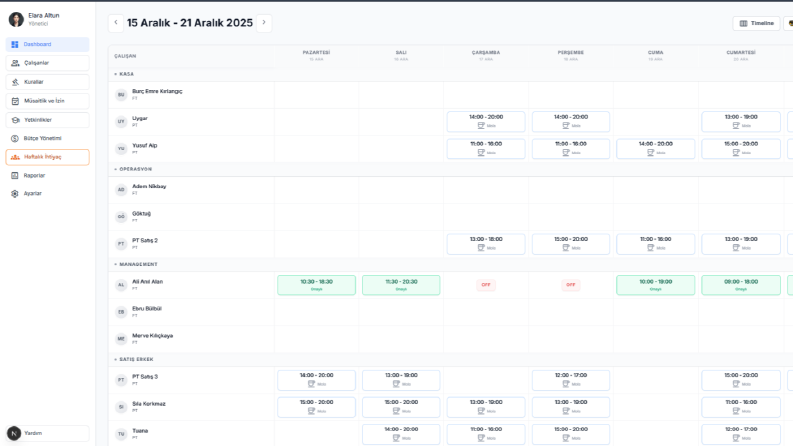Click the PAZARTESİ column header
This screenshot has height=446, width=793.
click(x=316, y=56)
